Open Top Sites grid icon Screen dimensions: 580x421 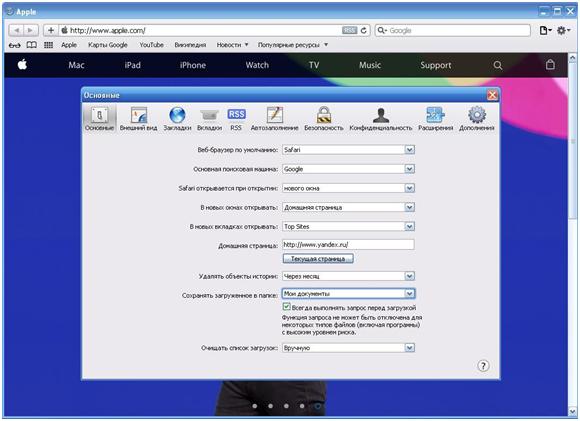pos(48,45)
